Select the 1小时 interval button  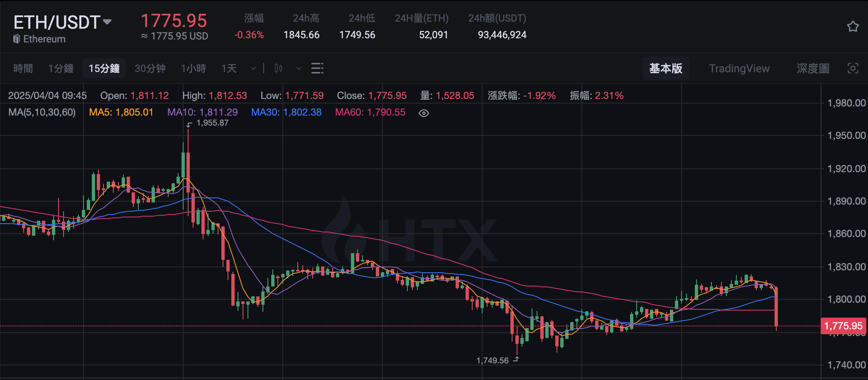click(193, 68)
